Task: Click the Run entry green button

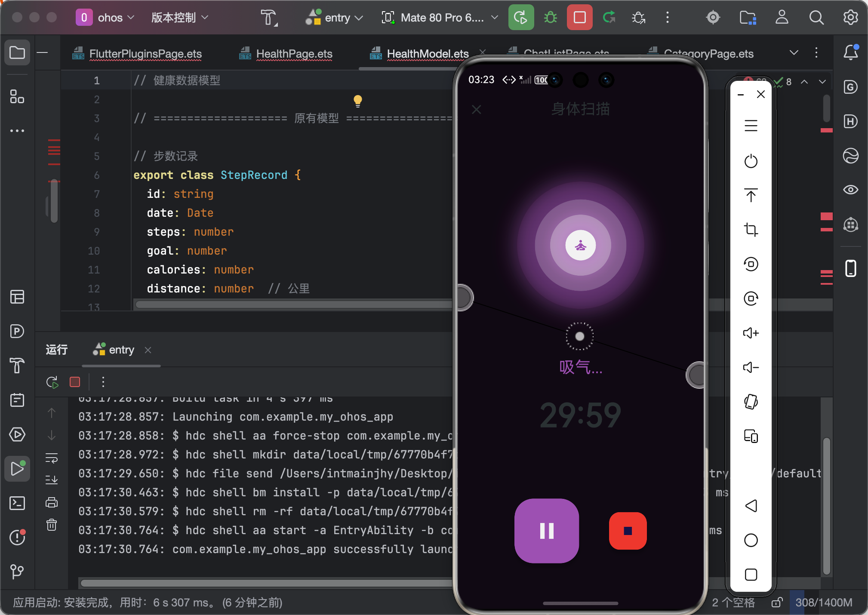Action: point(521,18)
